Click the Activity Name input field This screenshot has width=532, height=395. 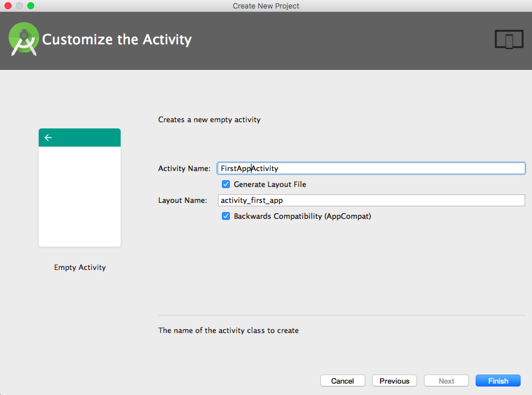tap(371, 168)
